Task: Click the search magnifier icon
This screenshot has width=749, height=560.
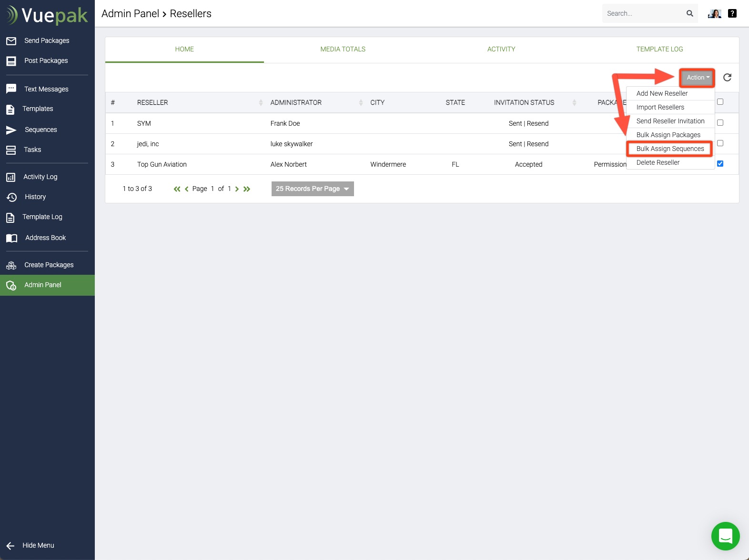Action: [689, 14]
